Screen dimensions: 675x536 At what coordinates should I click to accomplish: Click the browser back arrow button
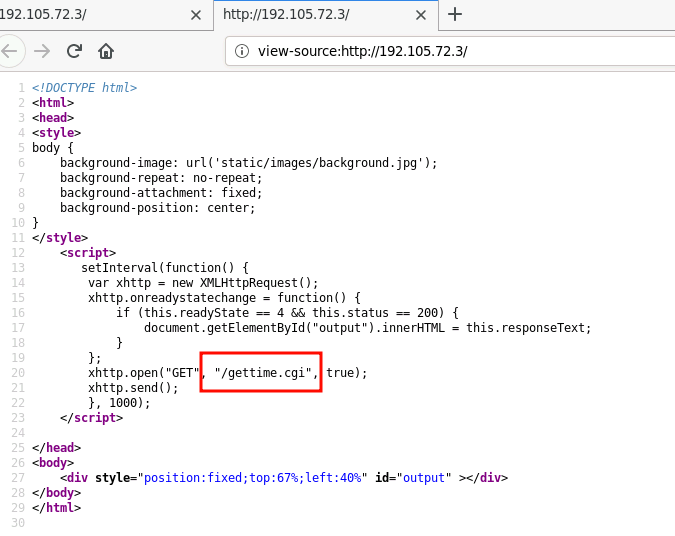pyautogui.click(x=9, y=51)
